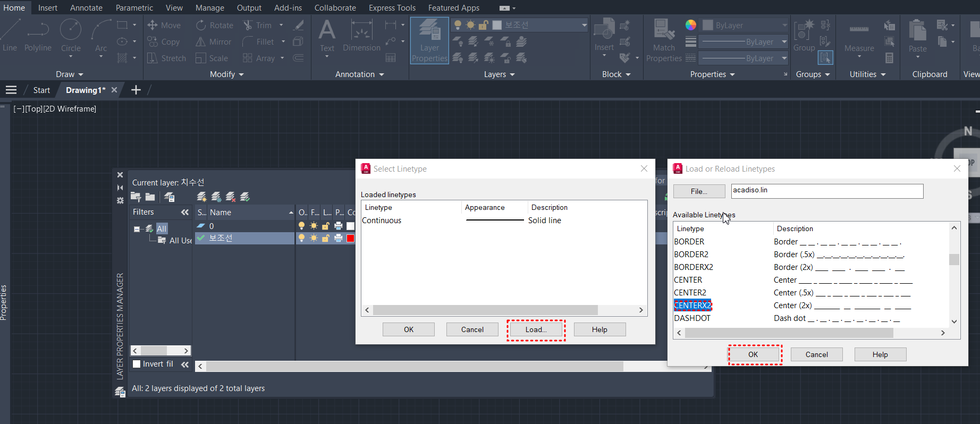Open the Manage ribbon tab
Screen dimensions: 980x424
(210, 7)
